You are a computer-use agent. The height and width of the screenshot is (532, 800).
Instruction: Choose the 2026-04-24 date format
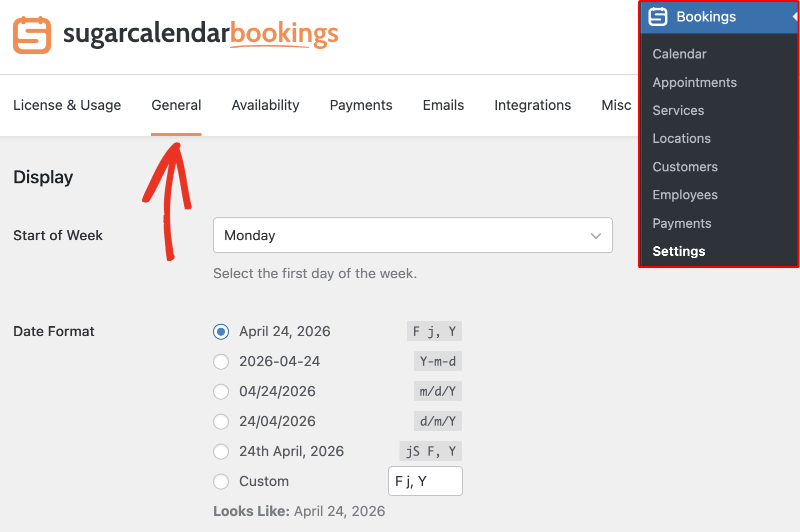[221, 362]
